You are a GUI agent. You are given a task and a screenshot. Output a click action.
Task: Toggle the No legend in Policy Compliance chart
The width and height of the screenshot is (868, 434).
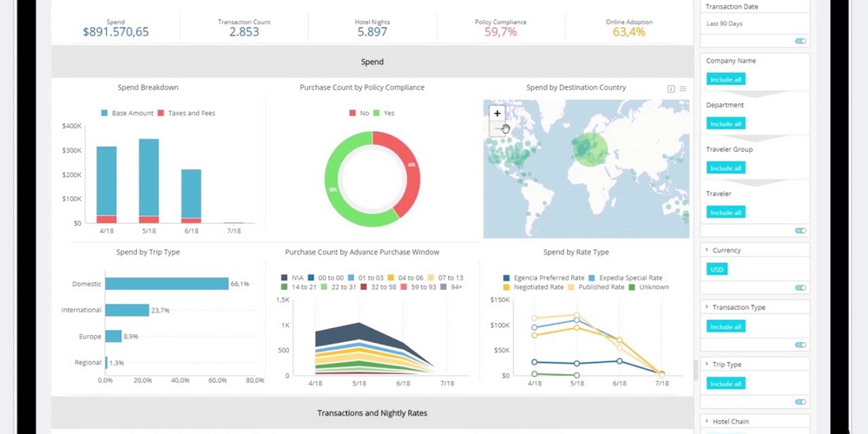coord(358,113)
